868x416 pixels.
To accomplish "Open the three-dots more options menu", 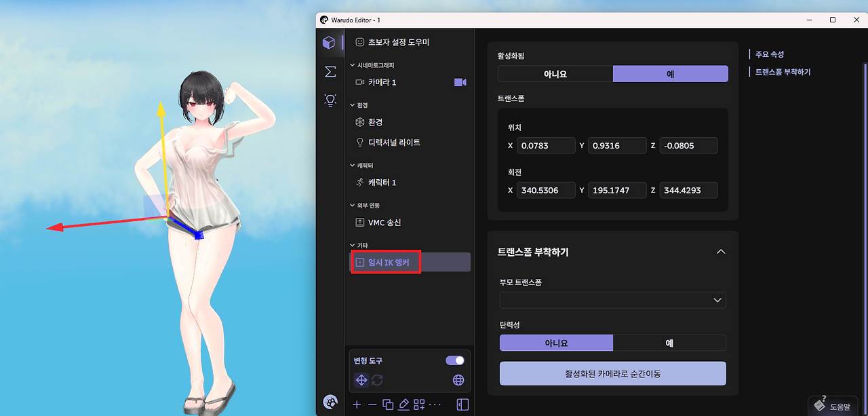I will click(435, 404).
